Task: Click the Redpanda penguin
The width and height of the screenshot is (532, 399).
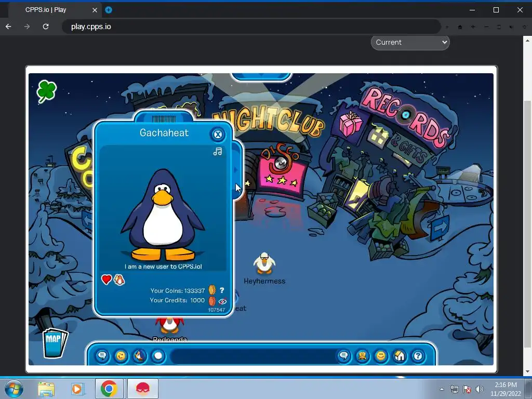Action: tap(169, 325)
